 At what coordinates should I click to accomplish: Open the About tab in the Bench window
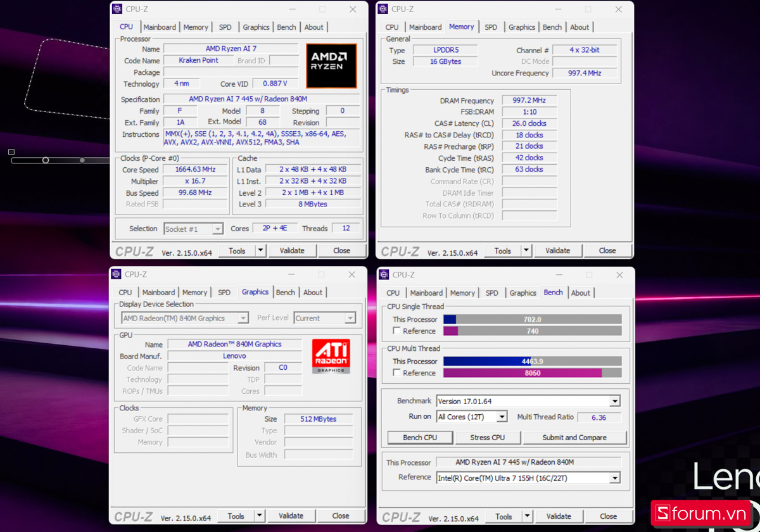[581, 293]
